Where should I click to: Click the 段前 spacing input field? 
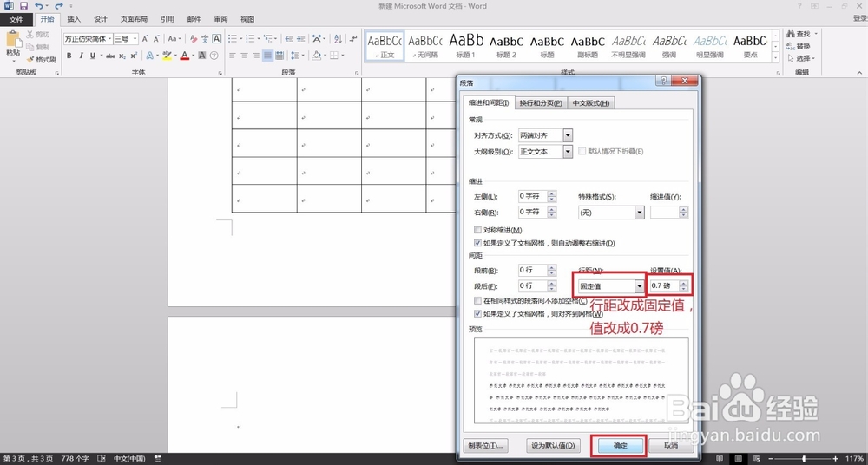533,270
